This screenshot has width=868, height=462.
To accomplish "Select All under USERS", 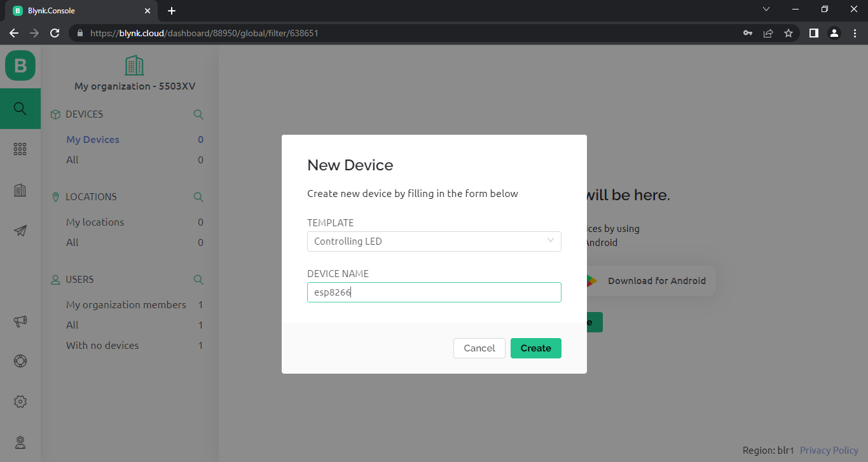I will click(72, 325).
